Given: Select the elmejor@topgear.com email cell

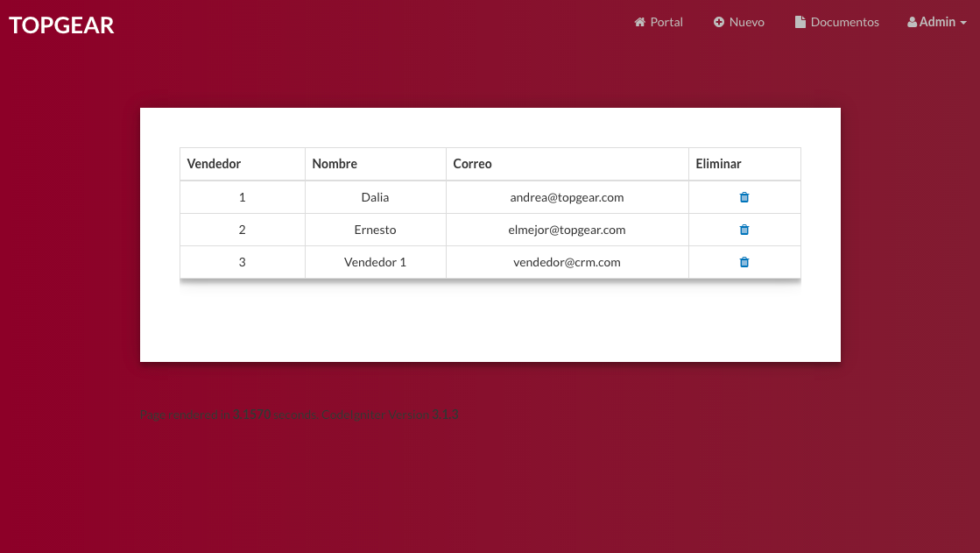Looking at the screenshot, I should 567,230.
